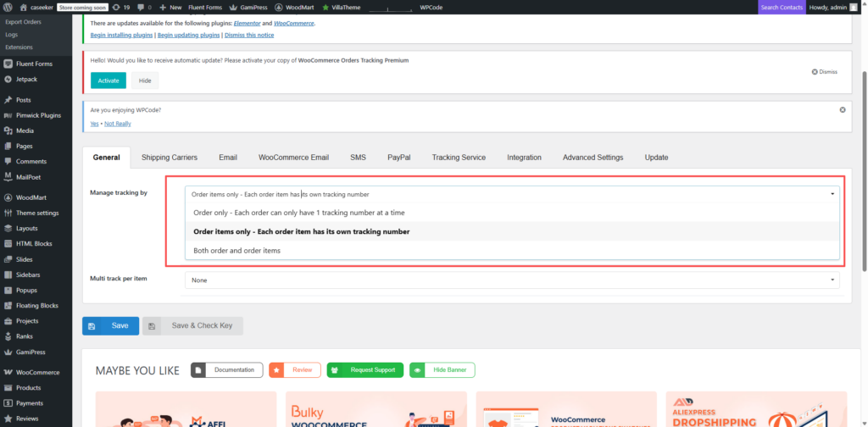
Task: Click the HTML Blocks icon in sidebar
Action: coord(8,244)
